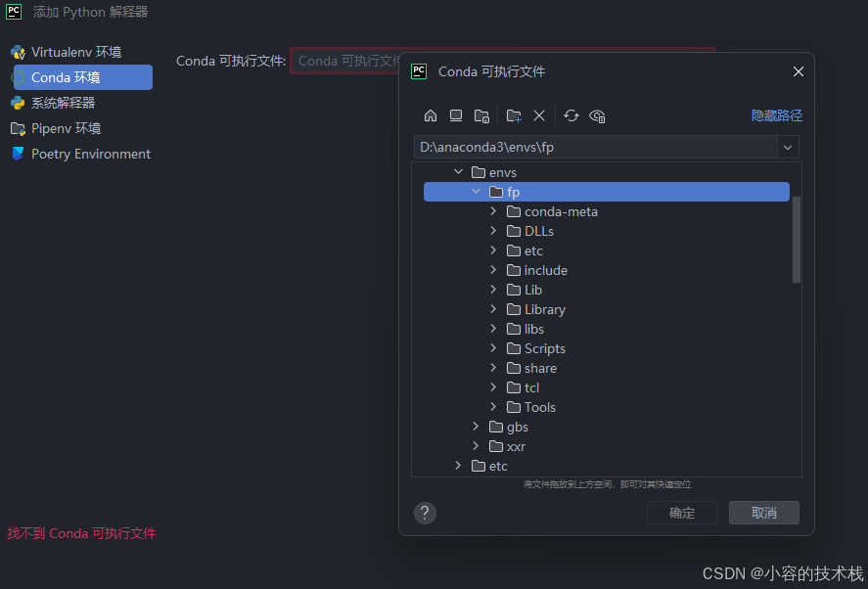The image size is (868, 589).
Task: Expand the xxr folder
Action: 476,446
